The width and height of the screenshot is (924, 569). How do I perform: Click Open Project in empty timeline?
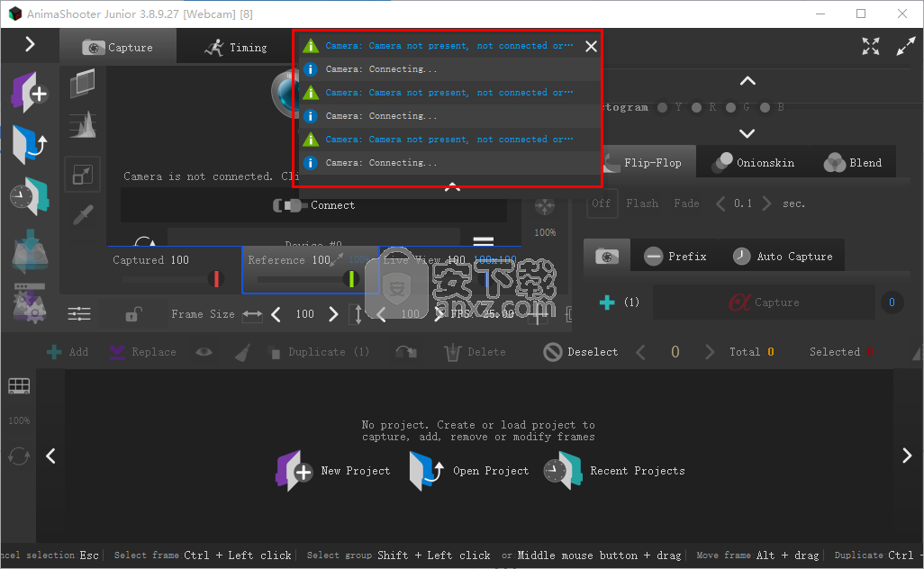tap(469, 471)
